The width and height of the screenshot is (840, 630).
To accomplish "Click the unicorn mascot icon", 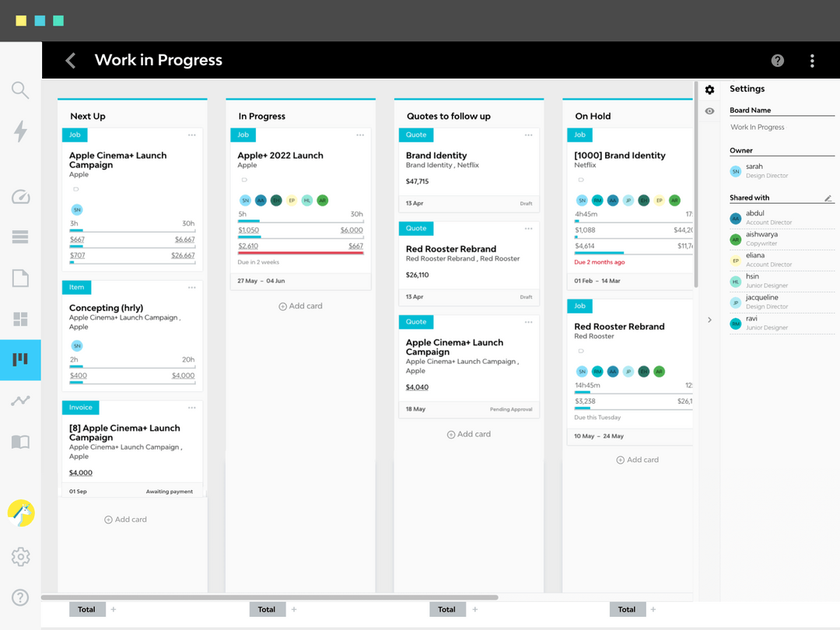I will pos(20,514).
